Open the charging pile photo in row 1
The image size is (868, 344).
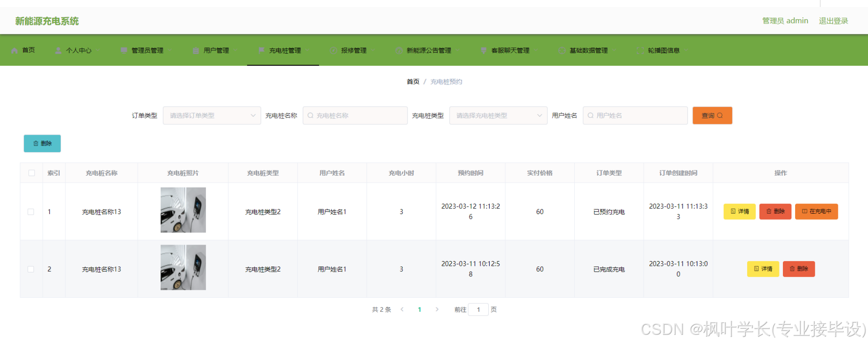183,210
